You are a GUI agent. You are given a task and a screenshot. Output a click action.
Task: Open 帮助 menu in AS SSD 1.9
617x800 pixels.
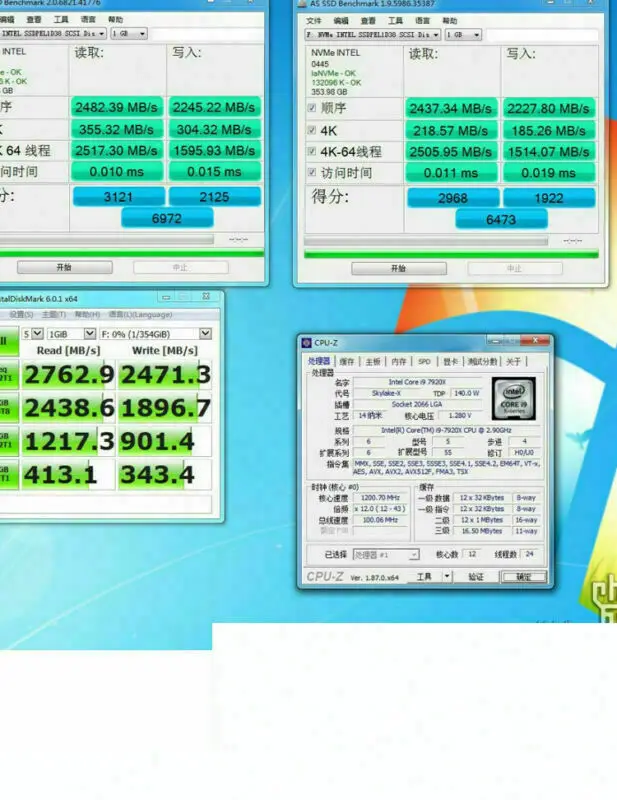[x=450, y=21]
